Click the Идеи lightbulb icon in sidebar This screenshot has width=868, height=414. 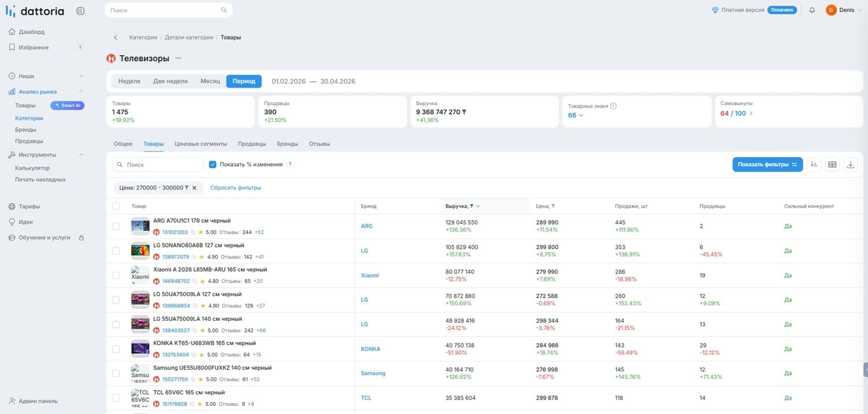click(12, 222)
